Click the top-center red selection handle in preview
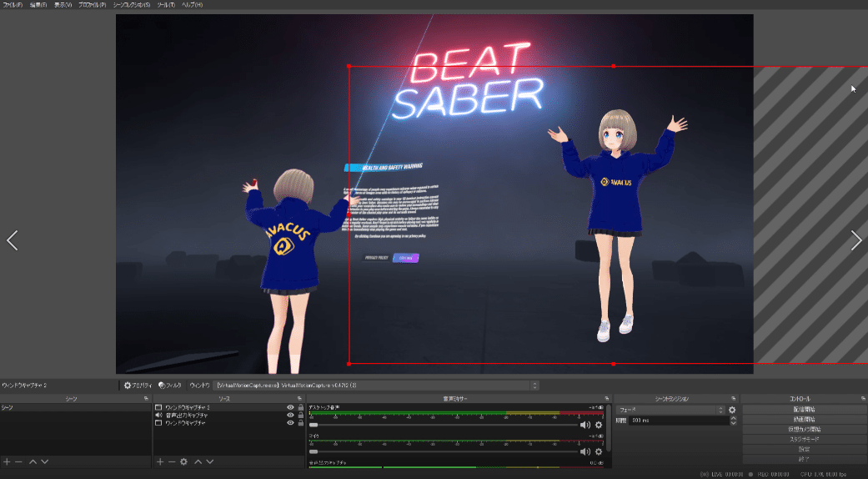Screen dimensions: 868x479 click(614, 66)
